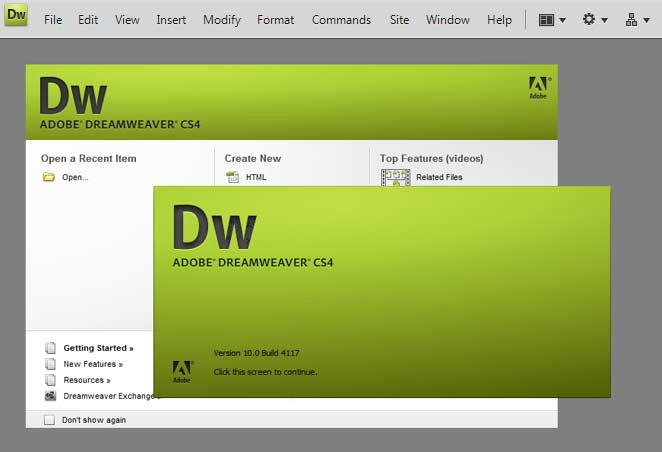Viewport: 662px width, 452px height.
Task: Enable the Don't show again checkbox
Action: click(x=49, y=420)
